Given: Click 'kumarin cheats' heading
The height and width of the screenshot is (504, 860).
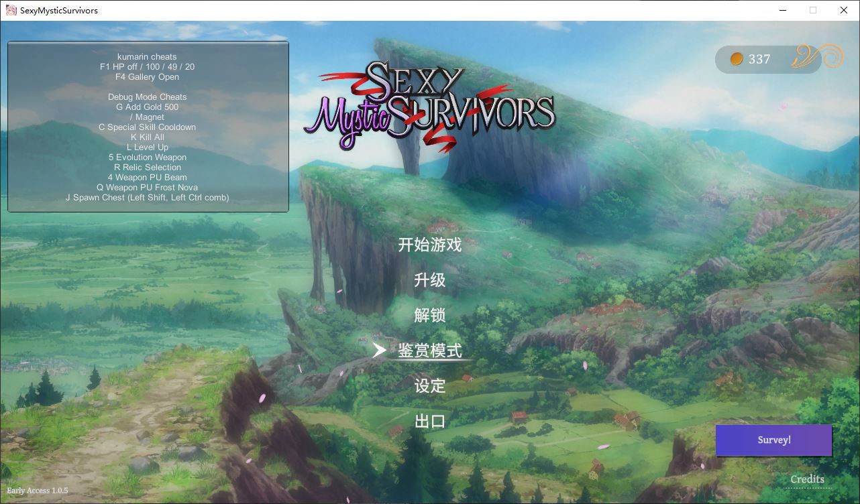Looking at the screenshot, I should [x=148, y=57].
